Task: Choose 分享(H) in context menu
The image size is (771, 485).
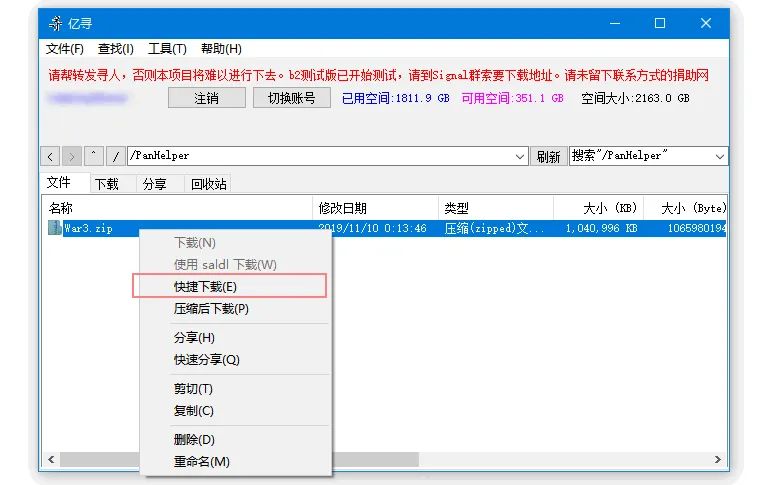Action: 235,337
